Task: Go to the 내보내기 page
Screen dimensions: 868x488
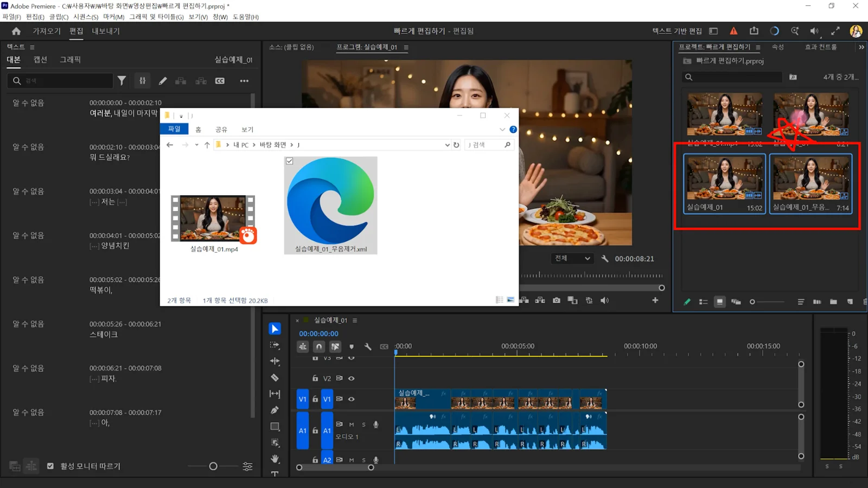Action: click(x=106, y=31)
